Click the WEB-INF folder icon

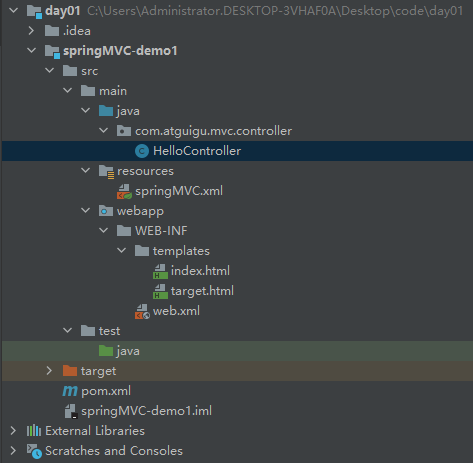[124, 231]
